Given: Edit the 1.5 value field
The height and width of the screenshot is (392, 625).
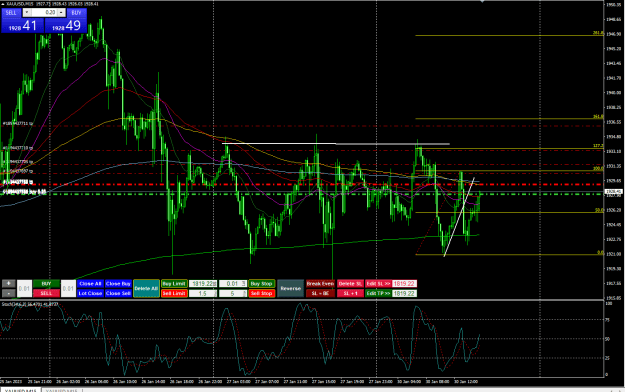Looking at the screenshot, I should click(203, 293).
